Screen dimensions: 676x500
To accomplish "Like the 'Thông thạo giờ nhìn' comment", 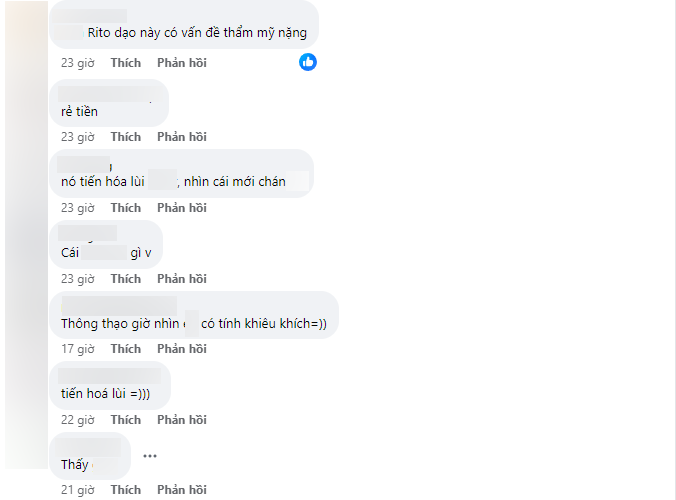I will click(x=125, y=349).
